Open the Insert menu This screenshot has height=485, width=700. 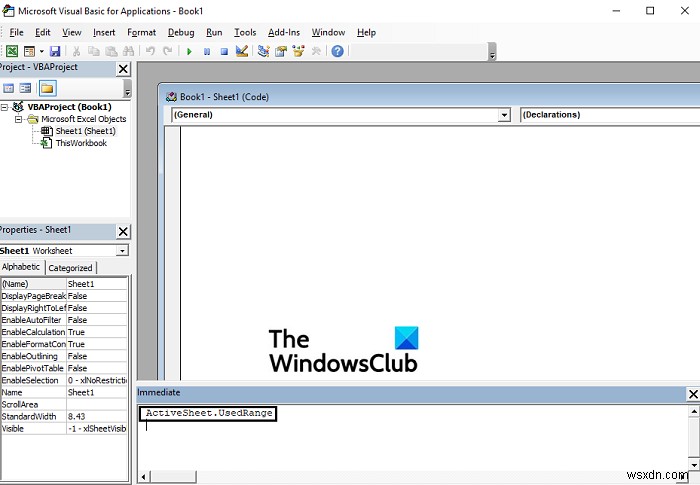click(x=104, y=33)
